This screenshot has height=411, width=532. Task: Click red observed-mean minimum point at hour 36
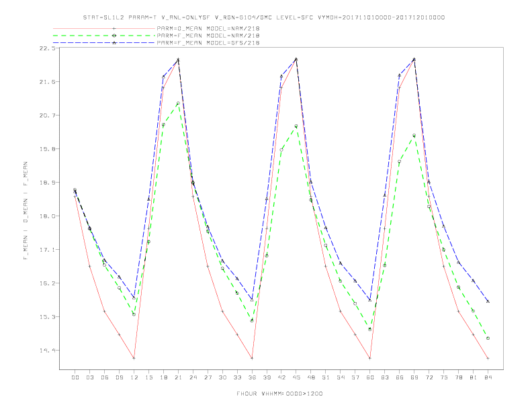252,358
